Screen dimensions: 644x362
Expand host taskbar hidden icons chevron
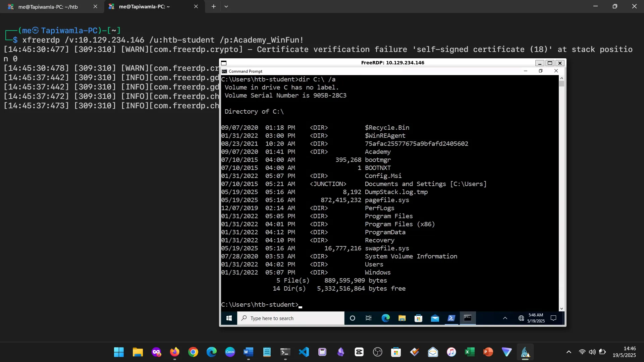pyautogui.click(x=569, y=352)
